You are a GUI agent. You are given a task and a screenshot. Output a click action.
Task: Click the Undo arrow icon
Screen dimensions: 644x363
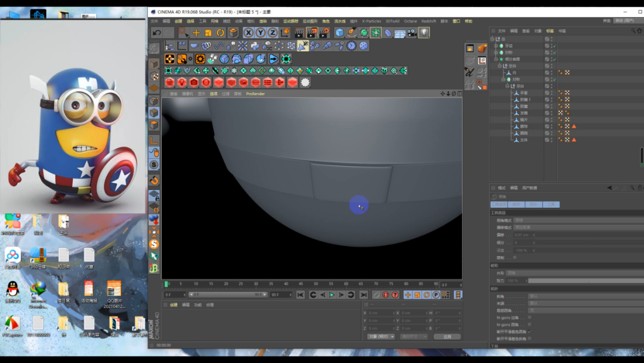[156, 32]
